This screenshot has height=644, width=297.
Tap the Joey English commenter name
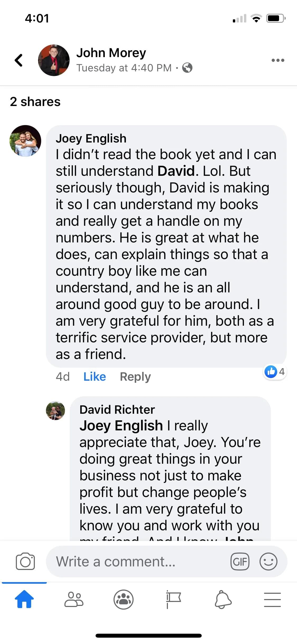point(91,138)
